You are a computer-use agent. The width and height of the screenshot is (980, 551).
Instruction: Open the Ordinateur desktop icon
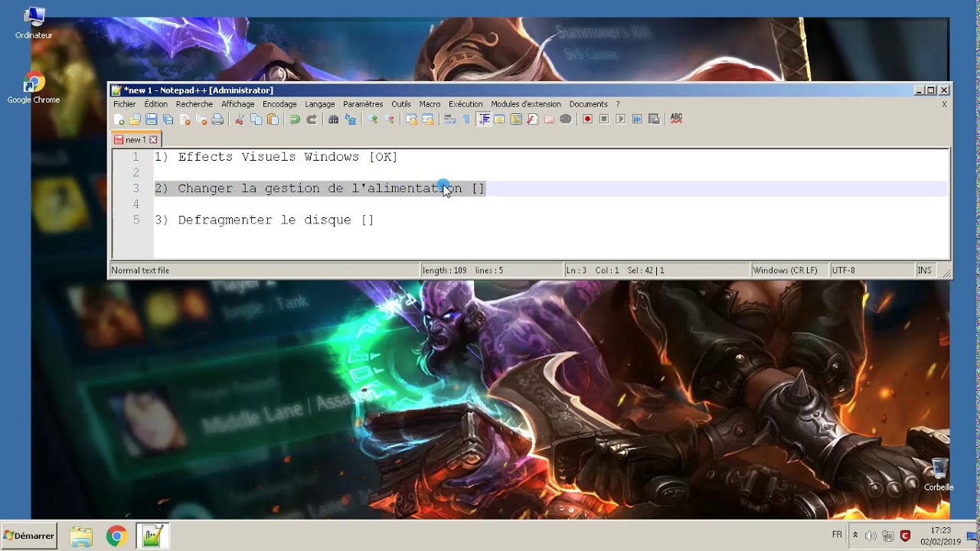(34, 23)
